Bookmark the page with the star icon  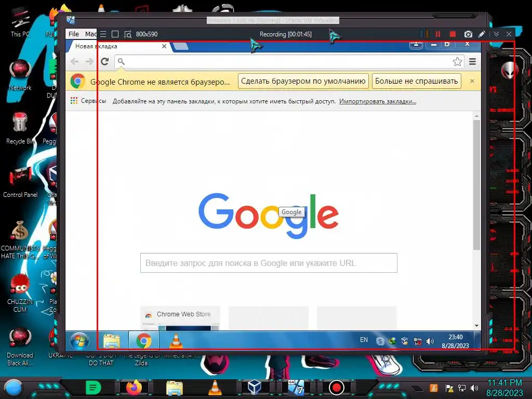tap(457, 61)
